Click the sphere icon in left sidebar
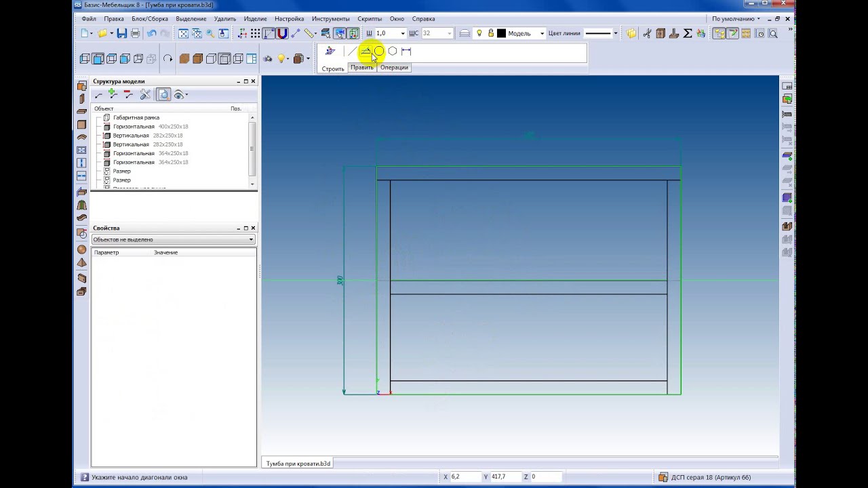The width and height of the screenshot is (868, 488). point(82,249)
